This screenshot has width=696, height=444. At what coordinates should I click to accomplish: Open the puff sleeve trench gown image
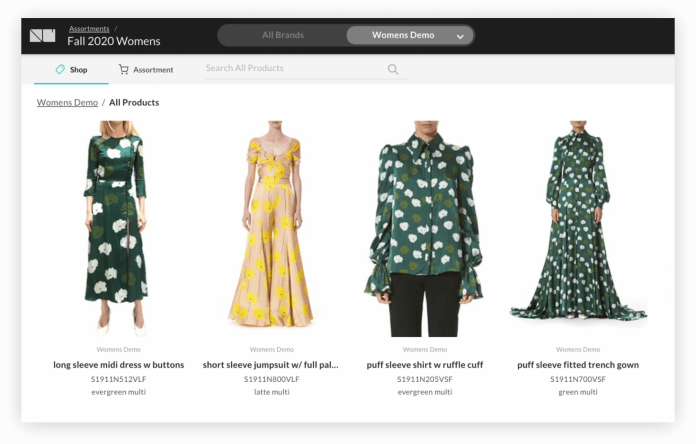[x=577, y=228]
